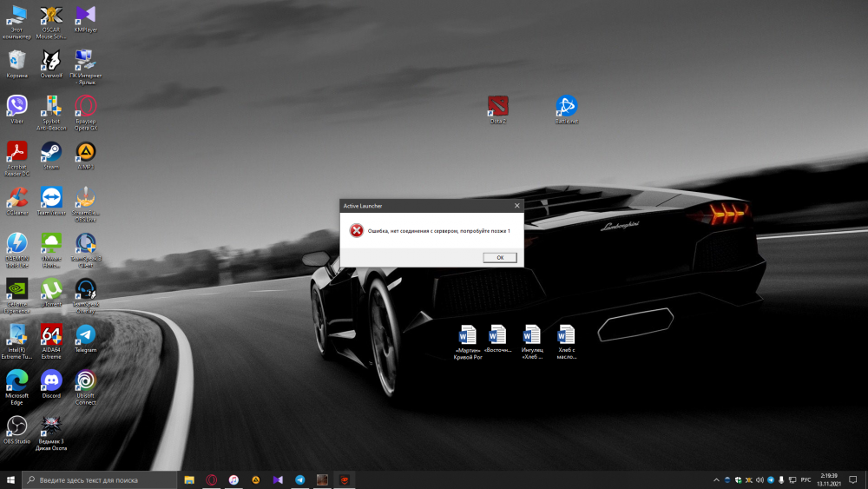Screen dimensions: 868x489
Task: Open the Steam desktop icon
Action: tap(51, 152)
